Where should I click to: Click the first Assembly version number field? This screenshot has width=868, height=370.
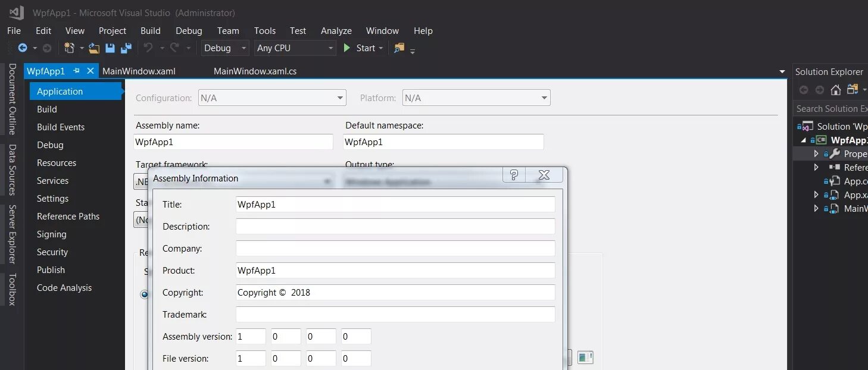tap(251, 336)
